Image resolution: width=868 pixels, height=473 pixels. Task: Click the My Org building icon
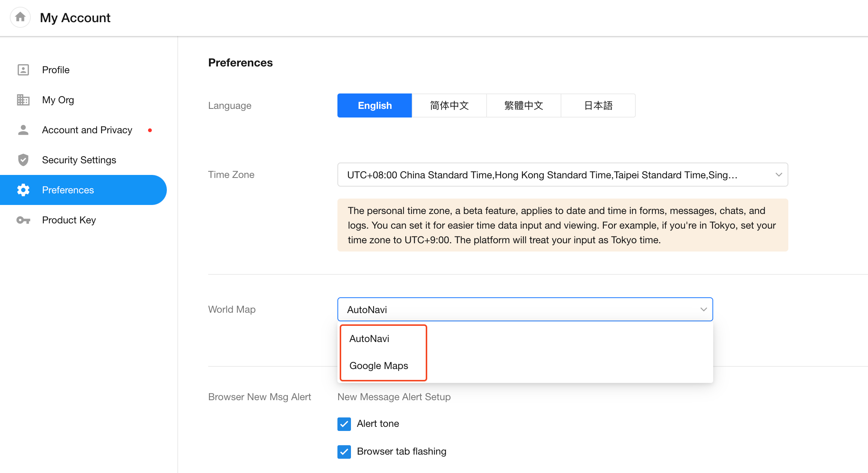(x=23, y=100)
